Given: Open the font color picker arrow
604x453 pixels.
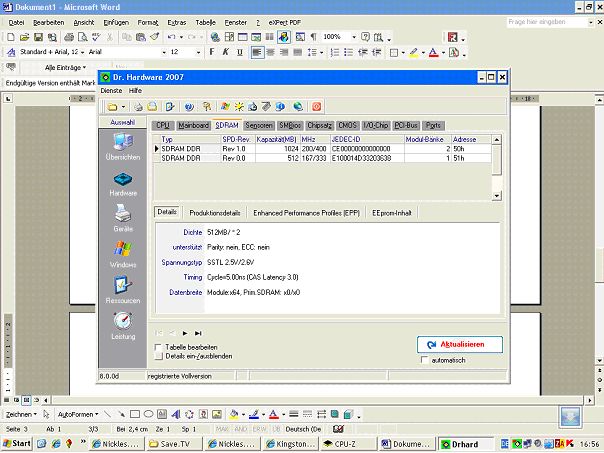Looking at the screenshot, I should tap(442, 52).
